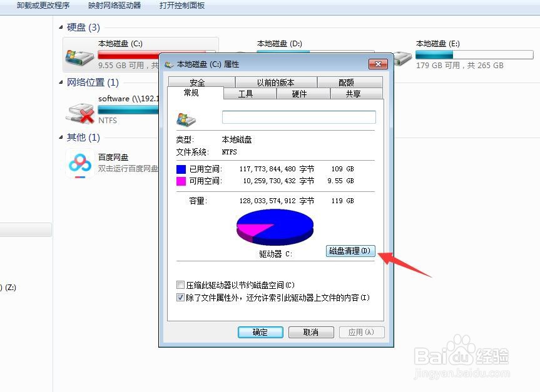Switch to the 以前的版本 tab
Screen dimensions: 540x392
pos(276,83)
